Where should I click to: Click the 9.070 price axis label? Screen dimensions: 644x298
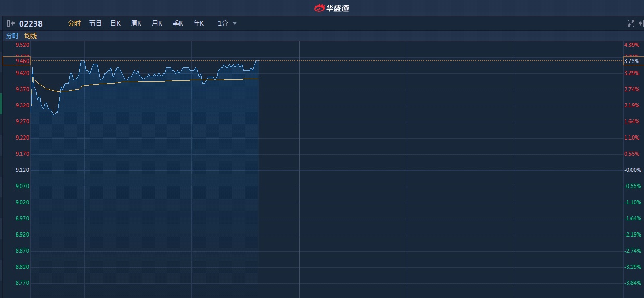point(22,187)
